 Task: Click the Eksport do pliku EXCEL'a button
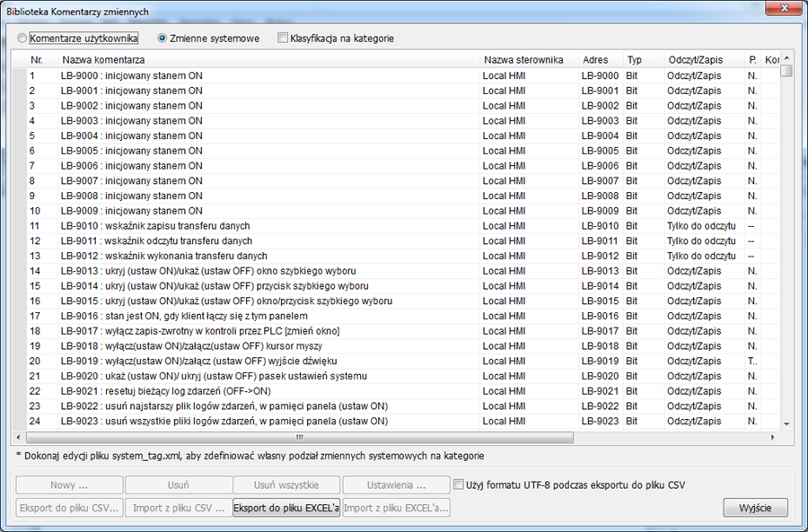tap(286, 508)
